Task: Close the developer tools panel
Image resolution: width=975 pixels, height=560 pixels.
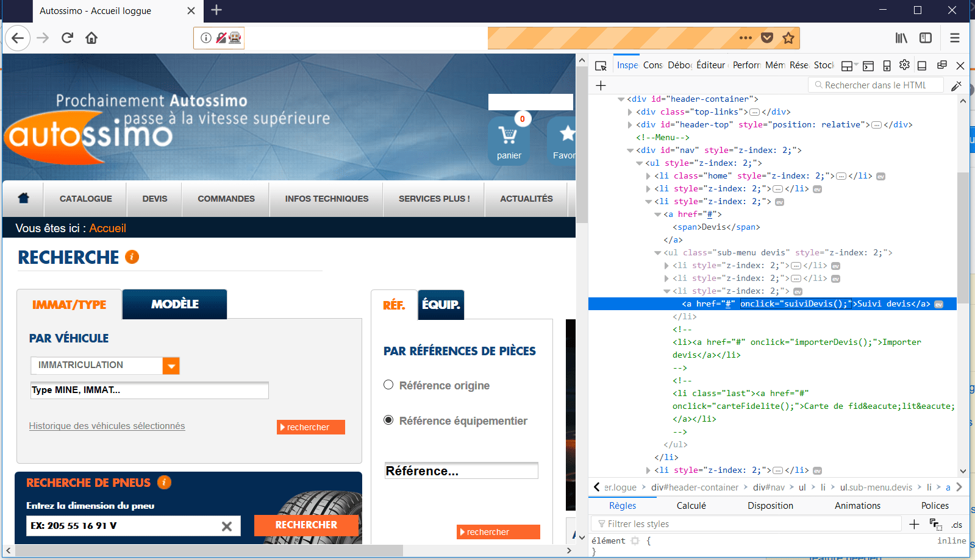Action: click(x=960, y=65)
